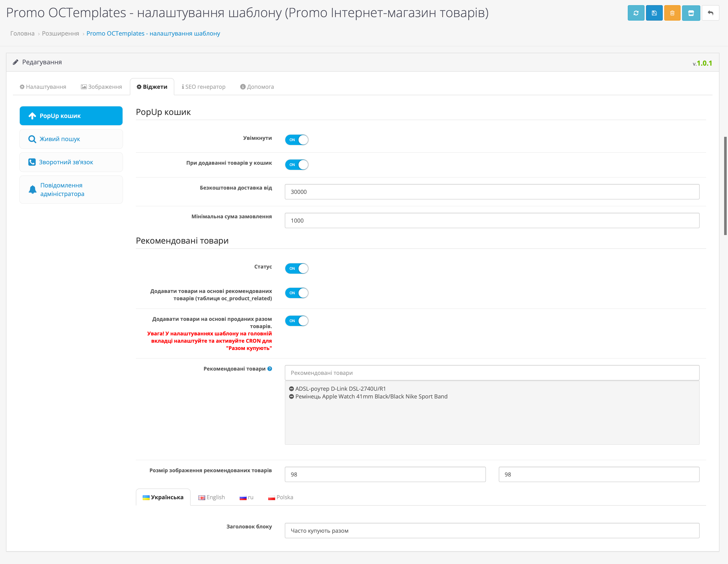
Task: Click the blue floppy-disk save button
Action: 654,13
